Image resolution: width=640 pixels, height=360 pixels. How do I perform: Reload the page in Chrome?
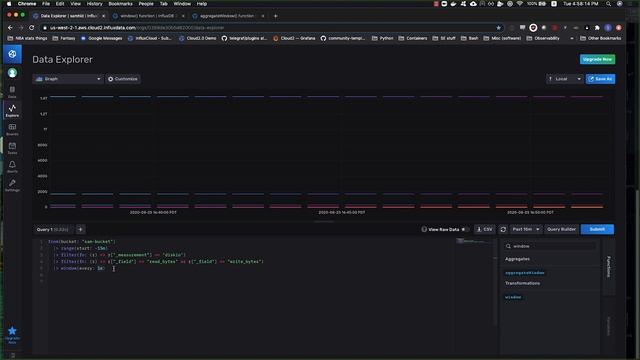pos(31,27)
